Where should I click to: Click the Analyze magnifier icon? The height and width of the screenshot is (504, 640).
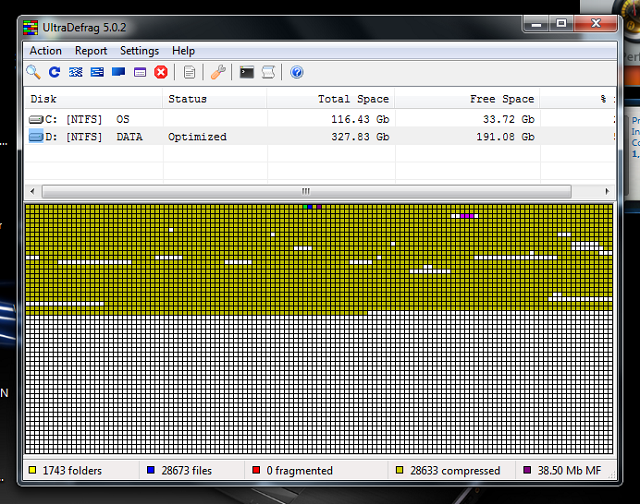33,72
